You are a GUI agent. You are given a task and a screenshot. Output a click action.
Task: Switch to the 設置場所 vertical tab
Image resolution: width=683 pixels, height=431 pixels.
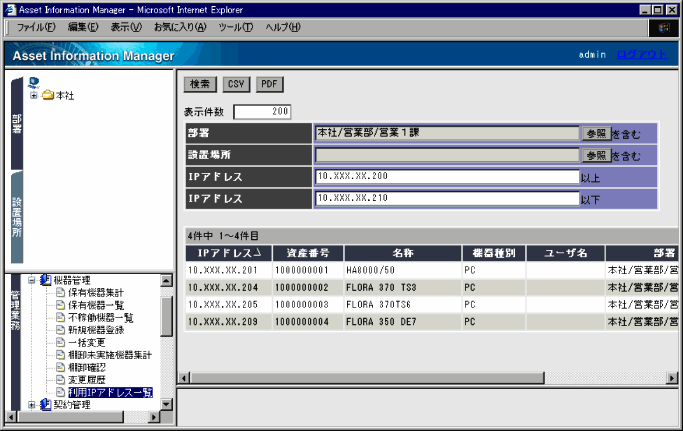click(17, 217)
